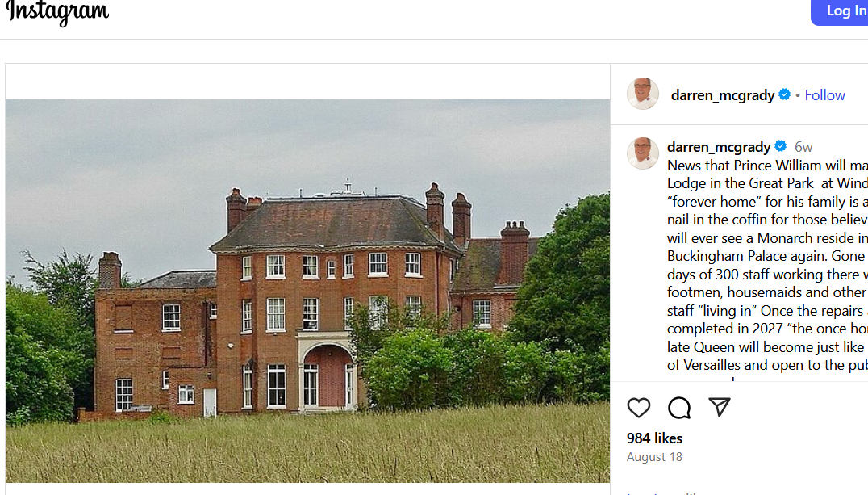Click the Instagram wordmark logo
Screen dimensions: 868x495
click(x=57, y=11)
